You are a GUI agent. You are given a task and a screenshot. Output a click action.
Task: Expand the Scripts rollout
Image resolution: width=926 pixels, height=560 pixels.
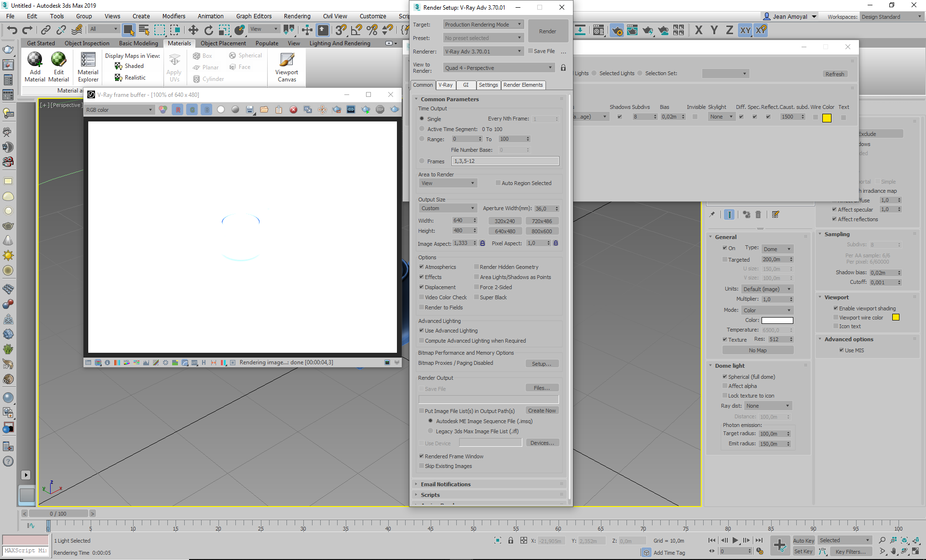click(x=430, y=495)
